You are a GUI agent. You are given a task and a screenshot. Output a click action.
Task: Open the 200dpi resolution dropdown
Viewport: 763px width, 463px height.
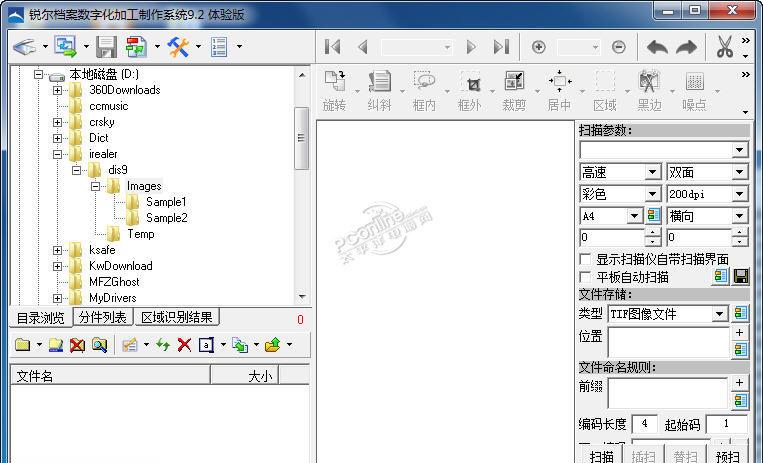(x=740, y=194)
